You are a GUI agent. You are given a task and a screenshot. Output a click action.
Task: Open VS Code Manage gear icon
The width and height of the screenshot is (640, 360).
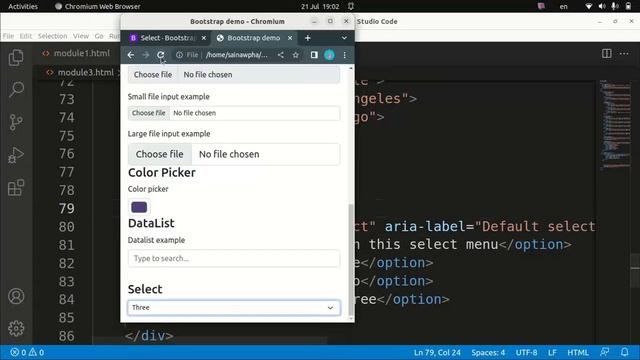tap(16, 328)
